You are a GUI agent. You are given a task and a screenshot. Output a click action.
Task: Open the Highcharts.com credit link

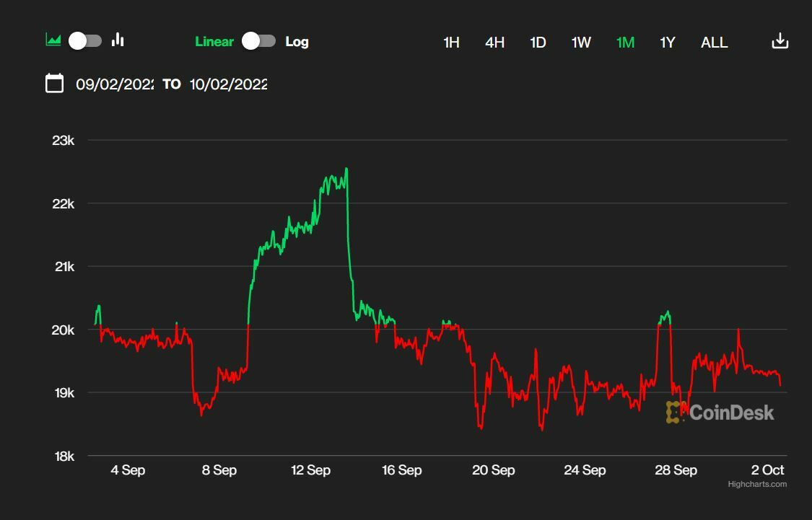pos(756,484)
